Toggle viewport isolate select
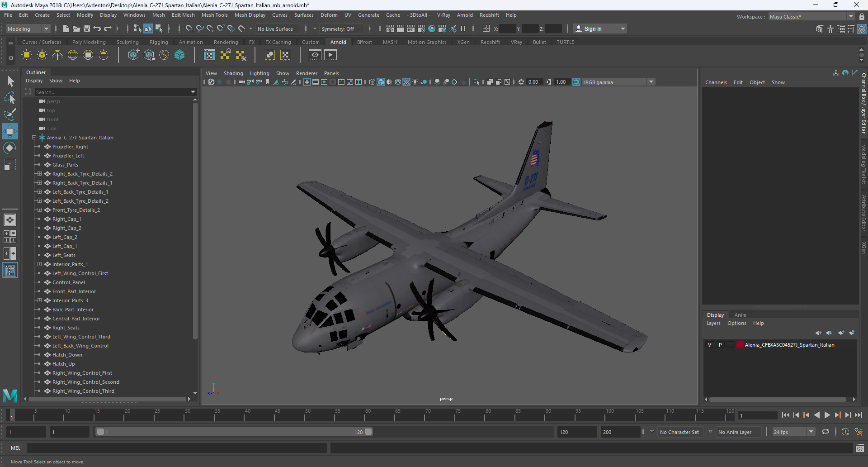Viewport: 868px width, 467px height. (476, 82)
